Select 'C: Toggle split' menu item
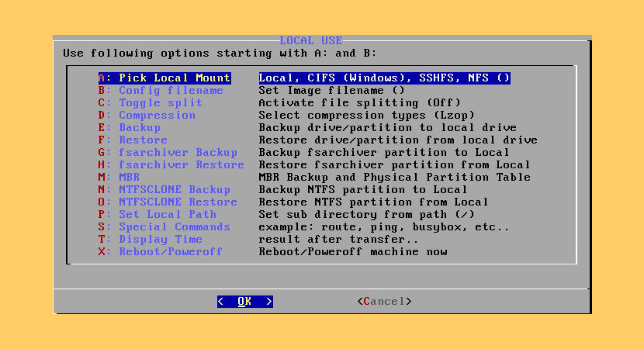 click(x=150, y=102)
